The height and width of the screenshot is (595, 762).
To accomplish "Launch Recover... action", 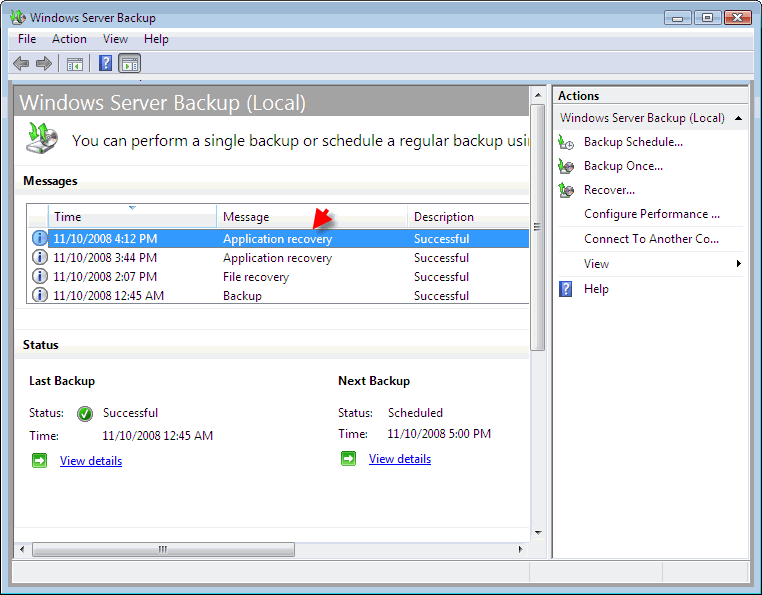I will 609,190.
